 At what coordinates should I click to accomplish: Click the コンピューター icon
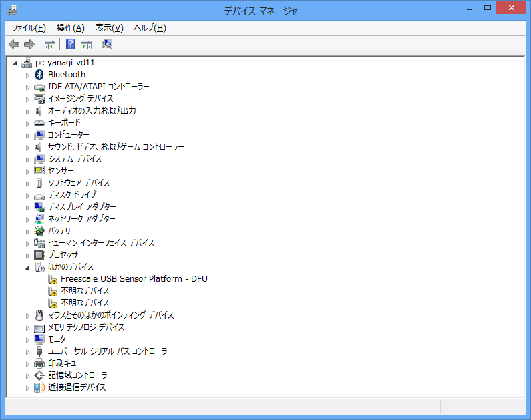(39, 135)
